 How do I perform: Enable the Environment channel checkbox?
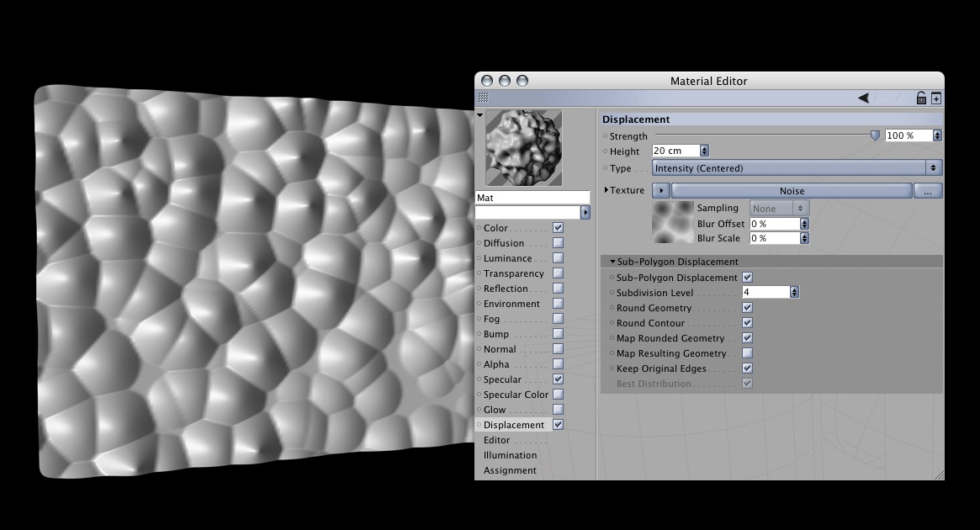(558, 303)
